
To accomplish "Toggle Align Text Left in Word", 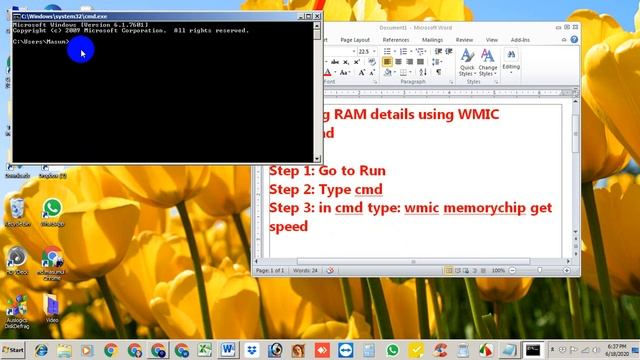I will pos(387,62).
